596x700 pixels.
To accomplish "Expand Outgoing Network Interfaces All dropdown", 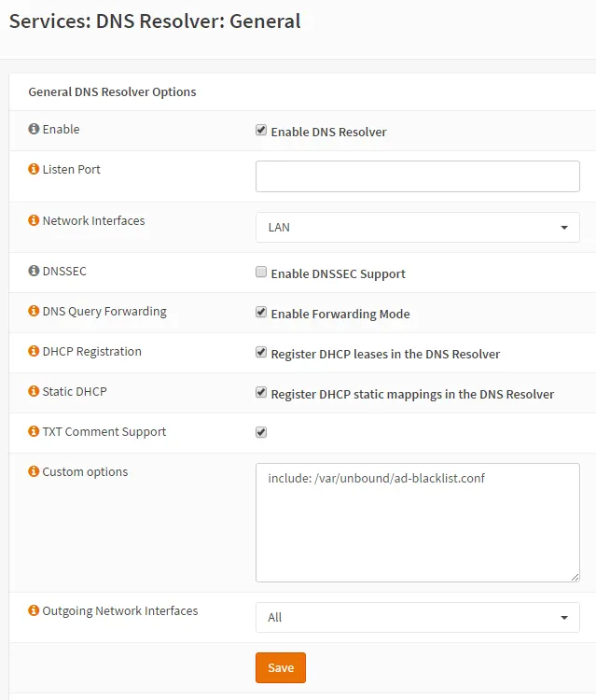I will coord(418,618).
